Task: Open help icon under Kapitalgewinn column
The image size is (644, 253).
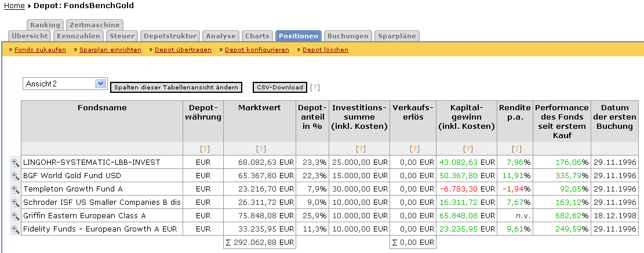Action: tap(468, 149)
